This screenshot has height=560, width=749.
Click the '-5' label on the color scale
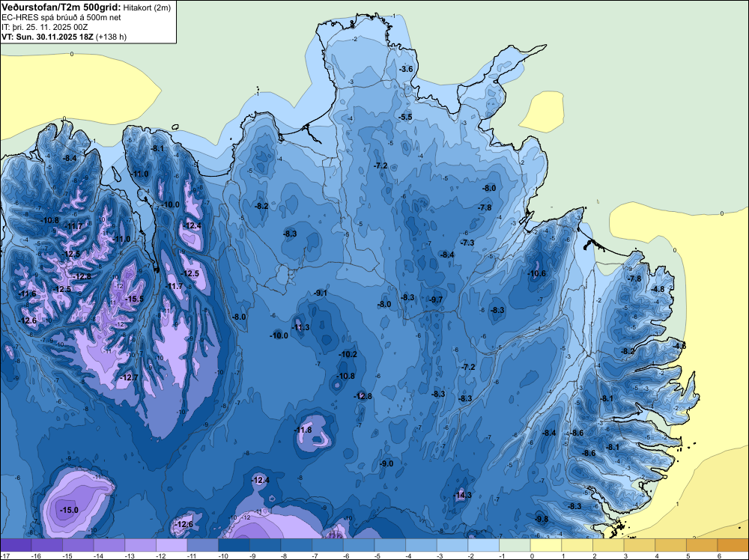click(377, 556)
